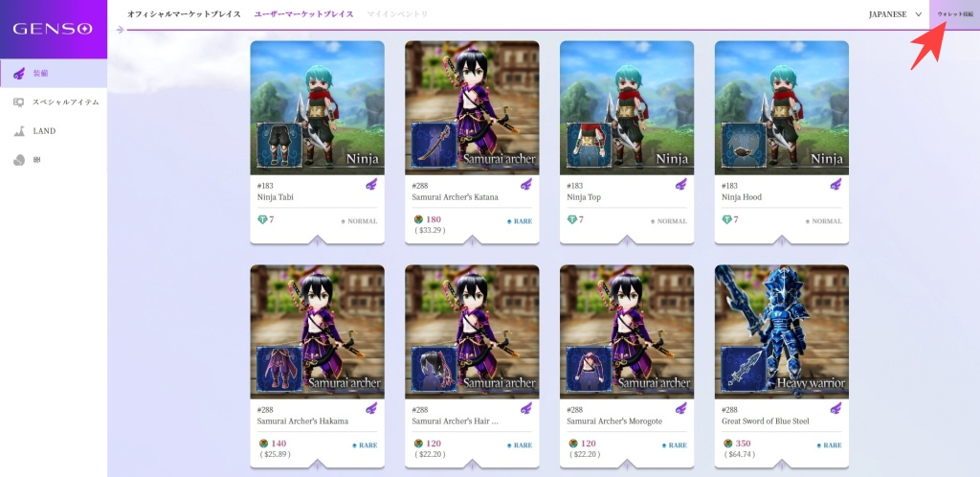
Task: Switch to the User Marketplace tab
Action: [x=303, y=13]
